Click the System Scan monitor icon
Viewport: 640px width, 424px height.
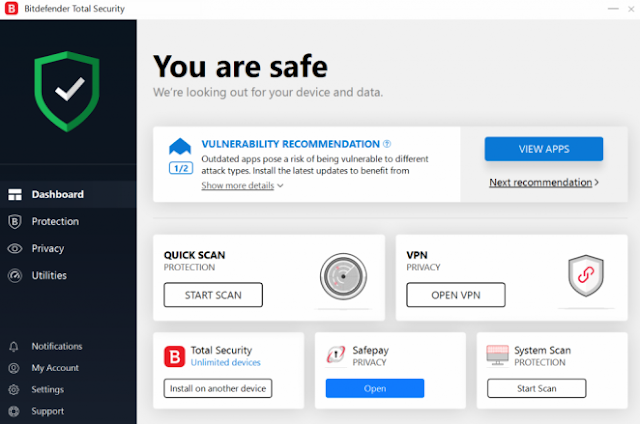[498, 355]
